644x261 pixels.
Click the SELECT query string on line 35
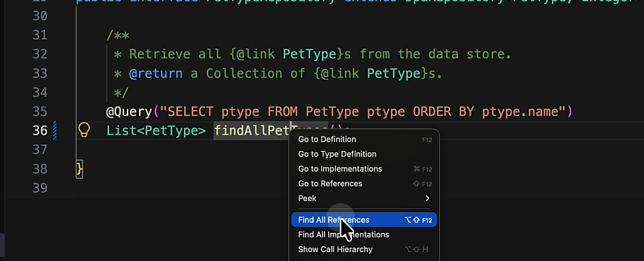[x=363, y=111]
